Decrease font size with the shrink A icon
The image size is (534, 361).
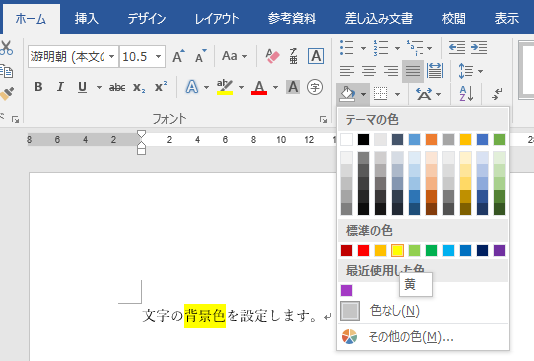[x=201, y=56]
